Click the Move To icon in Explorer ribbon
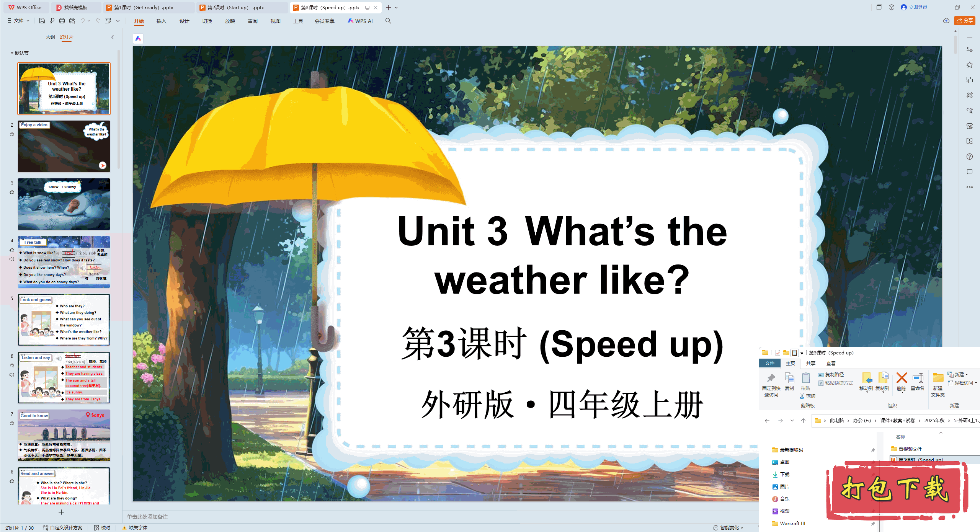980x532 pixels. pyautogui.click(x=867, y=378)
